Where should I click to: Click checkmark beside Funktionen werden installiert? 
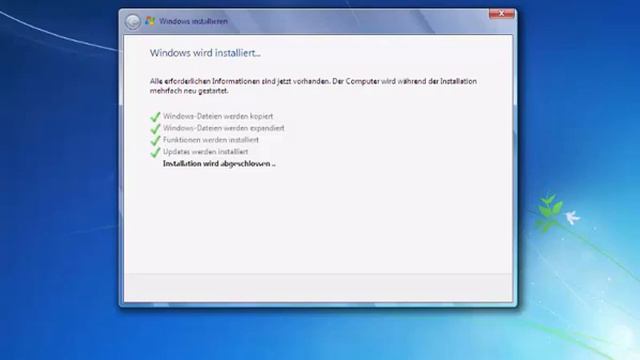pos(155,140)
